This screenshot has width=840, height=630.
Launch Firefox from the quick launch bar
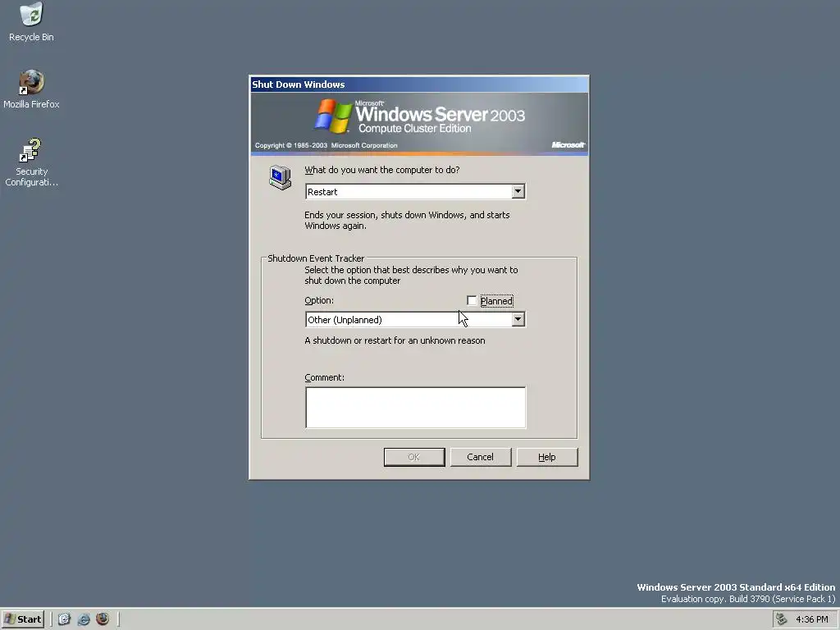tap(103, 619)
